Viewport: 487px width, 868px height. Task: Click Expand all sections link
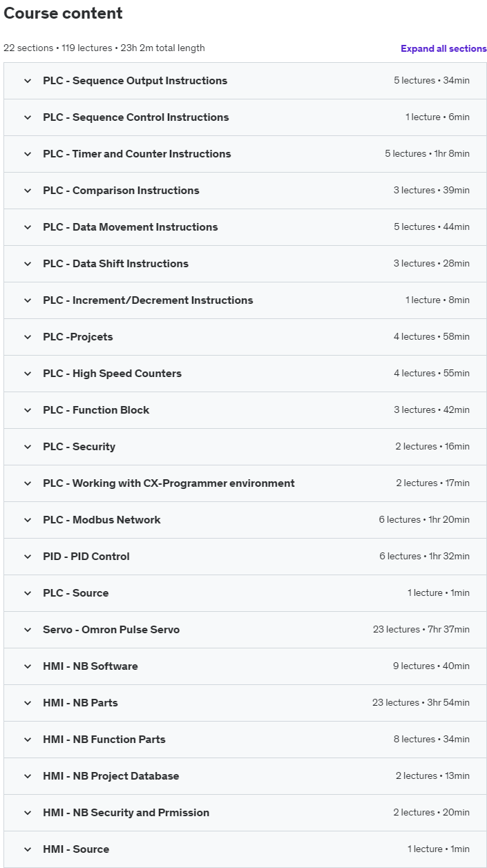443,48
